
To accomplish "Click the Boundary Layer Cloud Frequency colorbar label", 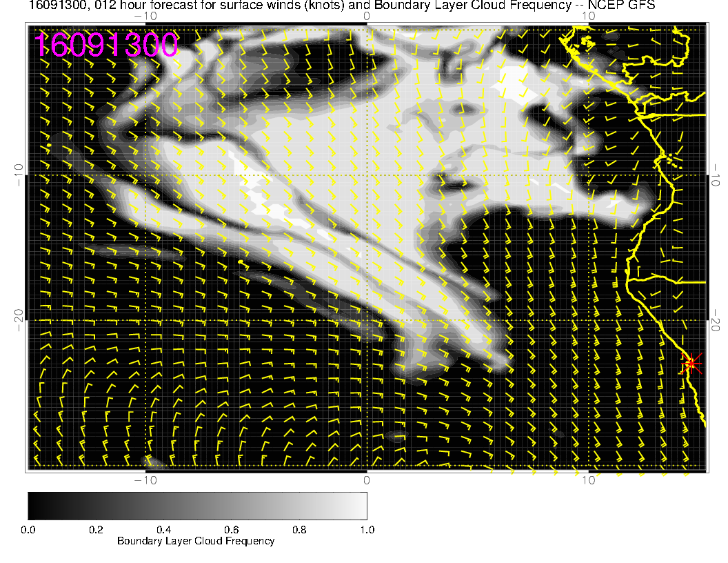I will tap(196, 541).
